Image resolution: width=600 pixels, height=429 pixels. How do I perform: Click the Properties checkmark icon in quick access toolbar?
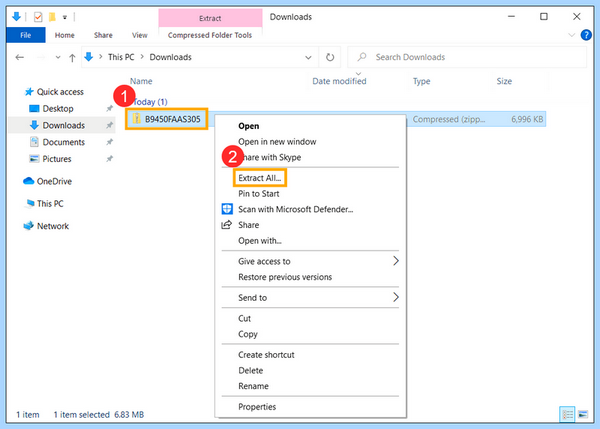tap(38, 17)
